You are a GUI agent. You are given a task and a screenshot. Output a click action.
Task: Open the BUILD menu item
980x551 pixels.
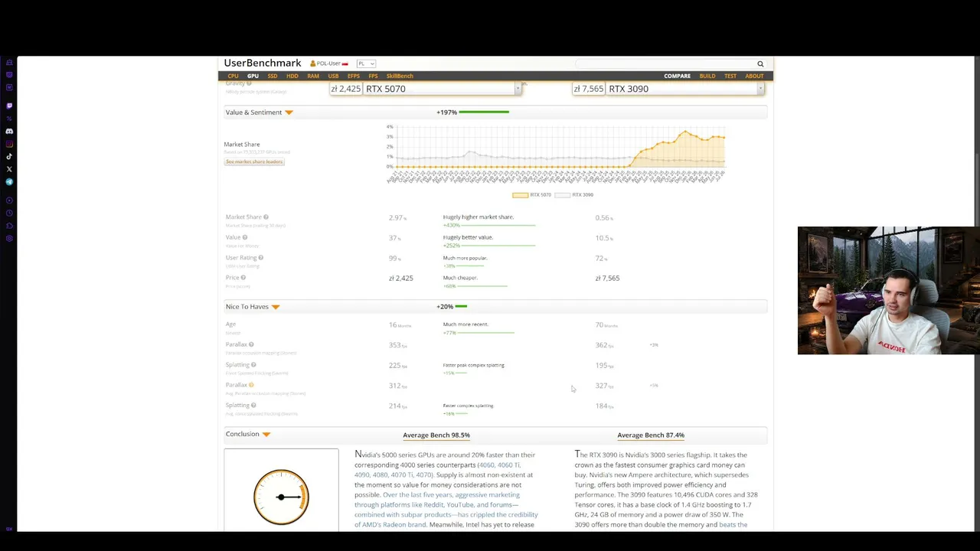707,77
